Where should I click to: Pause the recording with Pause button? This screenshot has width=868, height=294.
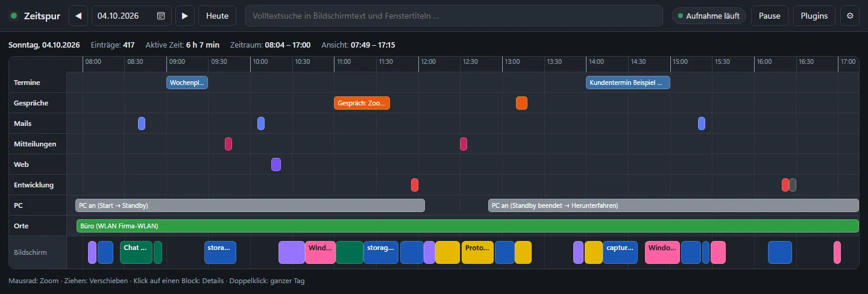tap(770, 16)
